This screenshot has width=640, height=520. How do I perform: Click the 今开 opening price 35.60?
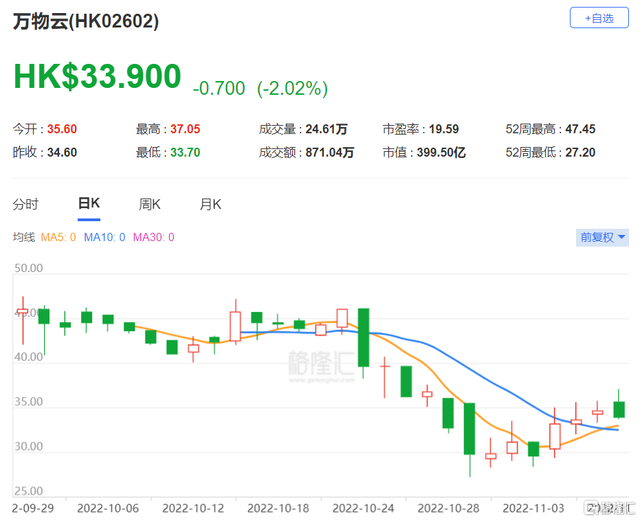(x=62, y=129)
